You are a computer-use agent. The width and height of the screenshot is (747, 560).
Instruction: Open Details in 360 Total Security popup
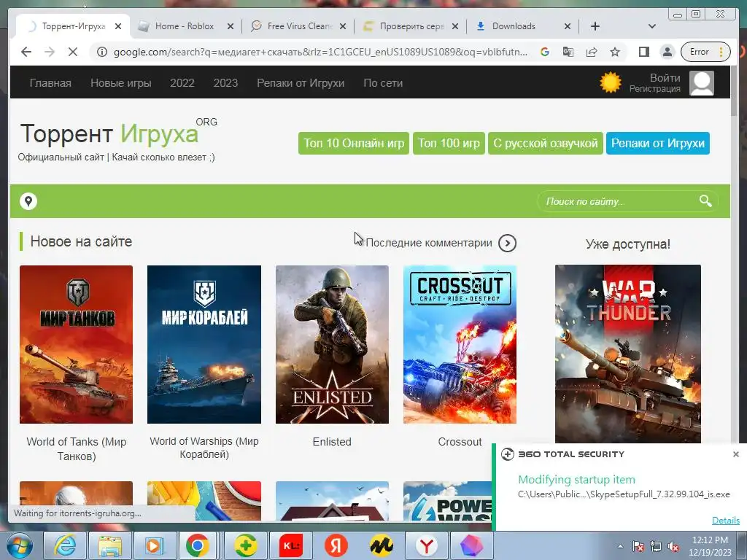pos(726,521)
